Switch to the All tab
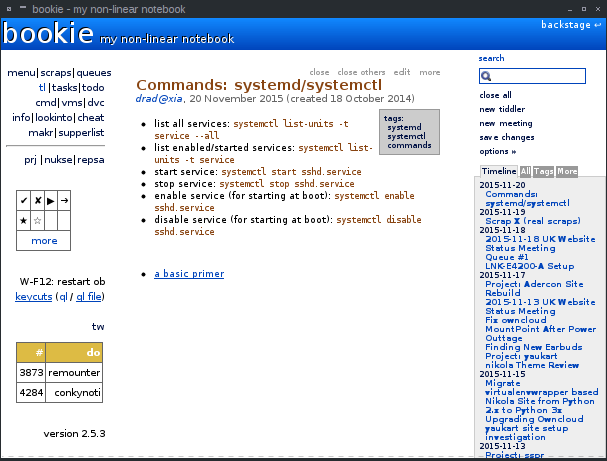This screenshot has height=461, width=607. [525, 172]
